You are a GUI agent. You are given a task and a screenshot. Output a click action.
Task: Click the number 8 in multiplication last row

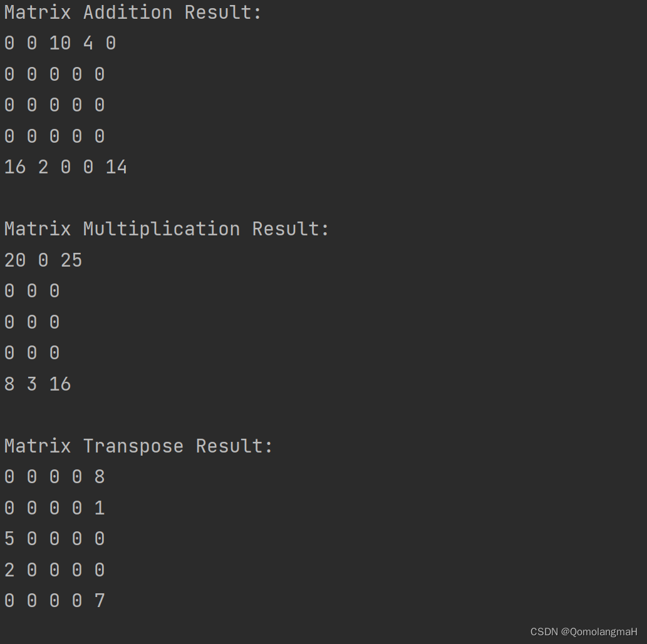9,384
